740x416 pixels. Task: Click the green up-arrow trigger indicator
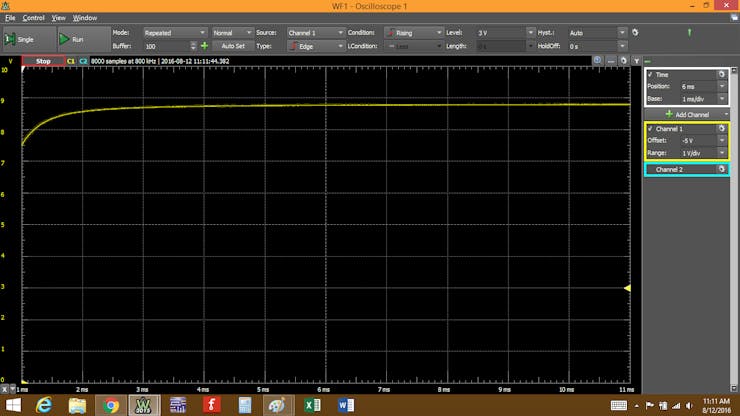[689, 33]
